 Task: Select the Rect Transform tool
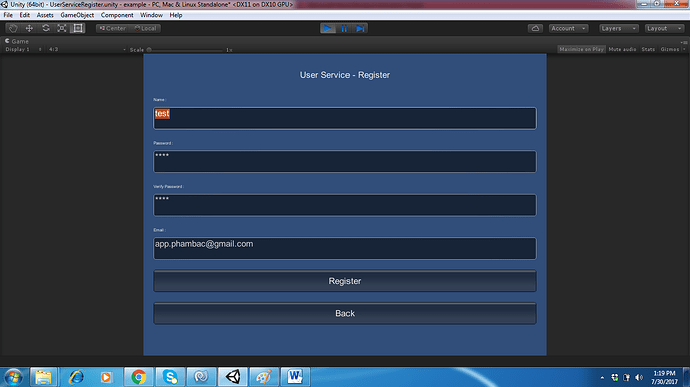(x=78, y=28)
